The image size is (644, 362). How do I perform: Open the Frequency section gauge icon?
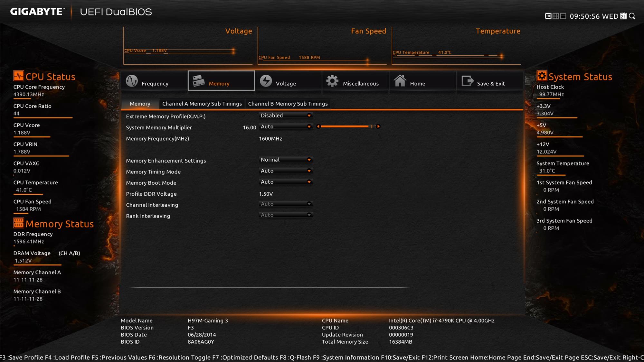(132, 81)
